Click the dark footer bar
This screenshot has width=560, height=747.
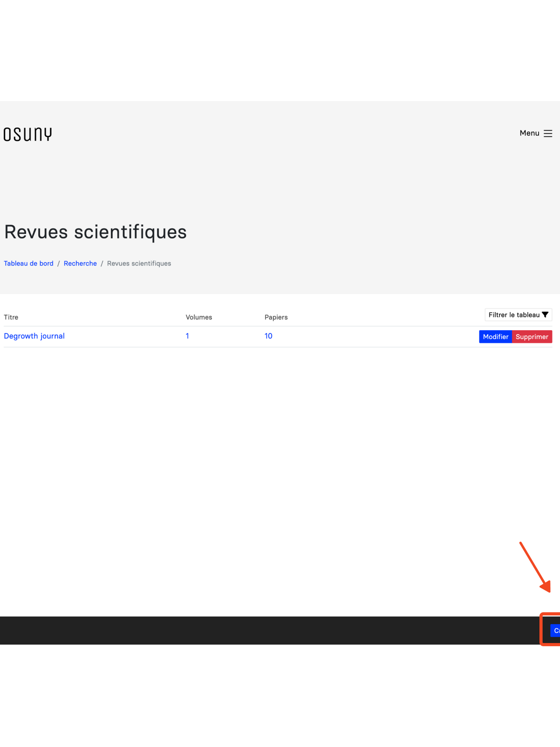pyautogui.click(x=270, y=631)
